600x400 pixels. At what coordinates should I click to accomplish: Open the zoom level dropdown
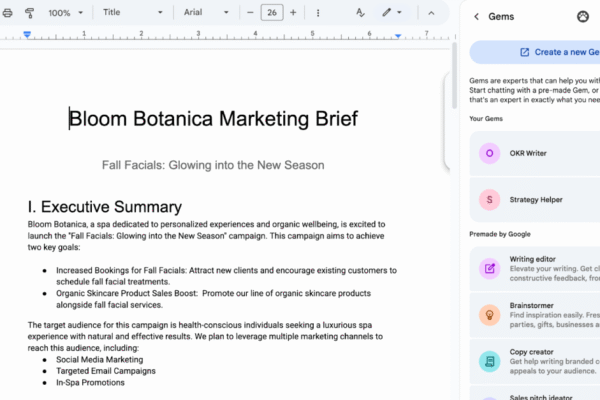[67, 13]
